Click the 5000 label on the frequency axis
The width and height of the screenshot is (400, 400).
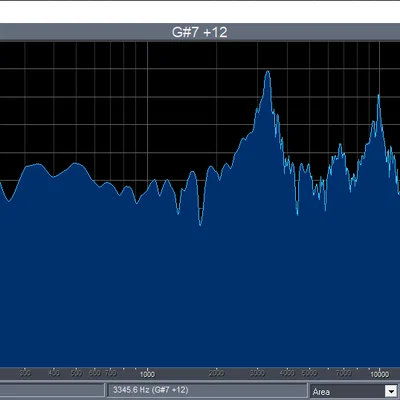click(309, 373)
